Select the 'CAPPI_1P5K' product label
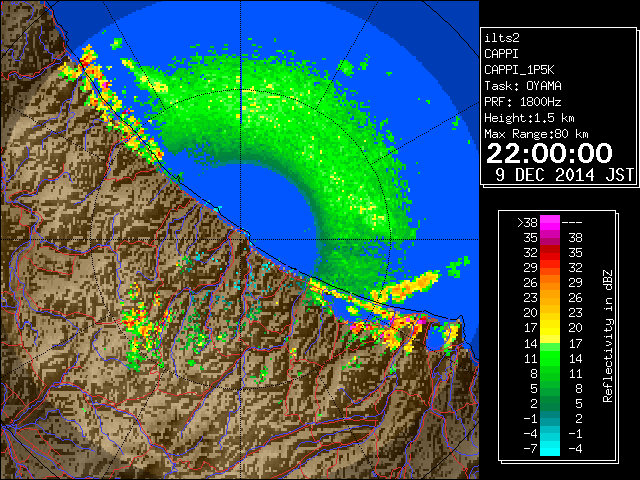This screenshot has width=640, height=480. pos(519,70)
